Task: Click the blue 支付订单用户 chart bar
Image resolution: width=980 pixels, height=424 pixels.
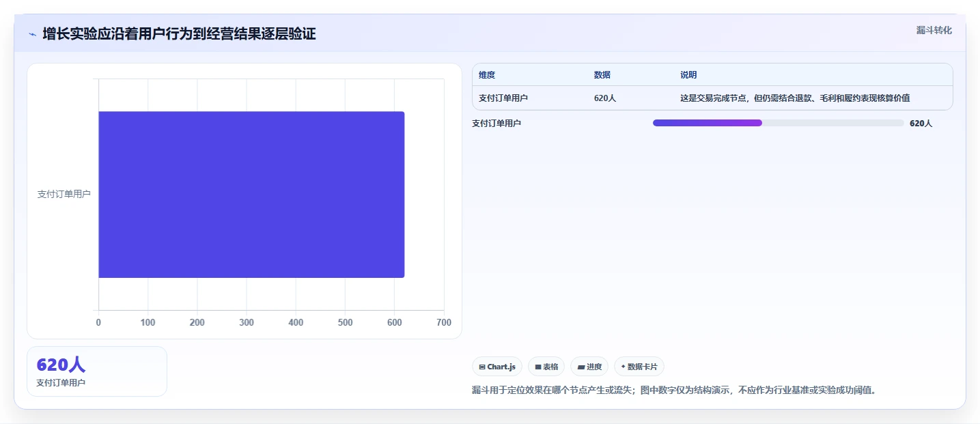Action: point(251,195)
